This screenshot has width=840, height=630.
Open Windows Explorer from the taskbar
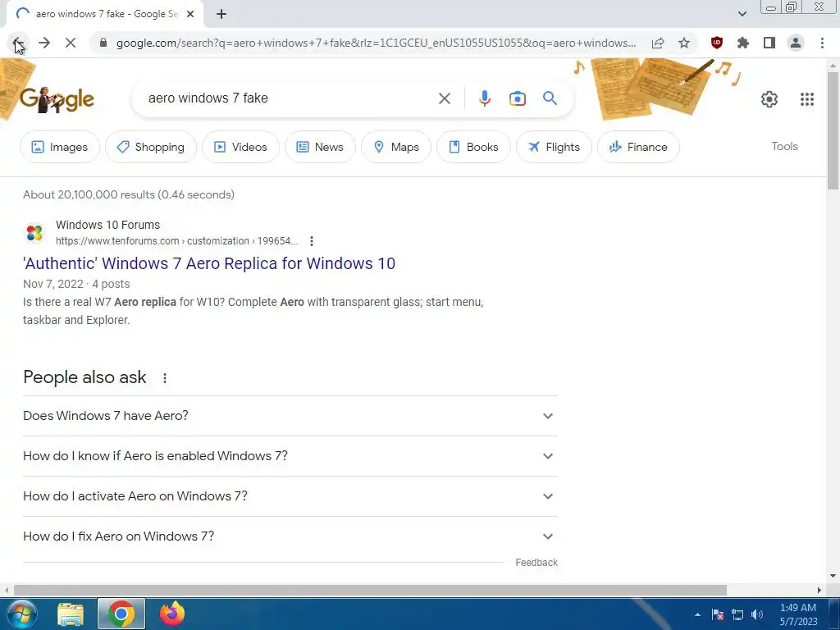(71, 614)
